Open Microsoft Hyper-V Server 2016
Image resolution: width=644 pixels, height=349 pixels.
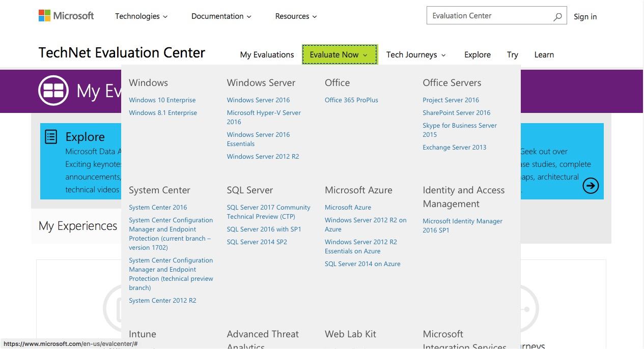(x=264, y=118)
